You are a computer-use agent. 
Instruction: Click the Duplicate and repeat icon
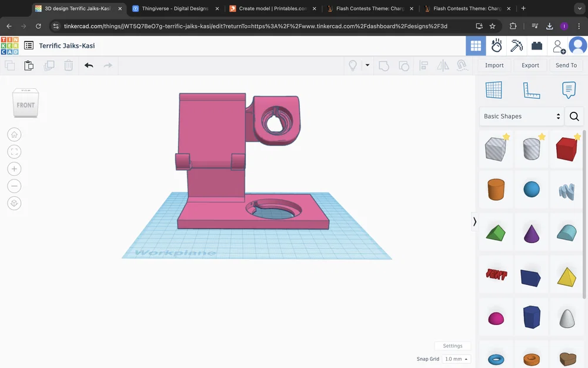coord(49,65)
